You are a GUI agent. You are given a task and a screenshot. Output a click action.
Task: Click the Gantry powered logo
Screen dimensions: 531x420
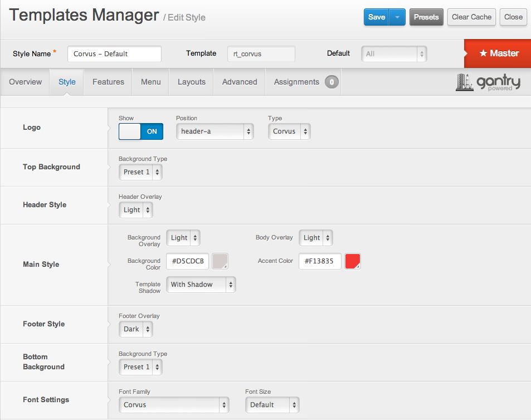(488, 82)
